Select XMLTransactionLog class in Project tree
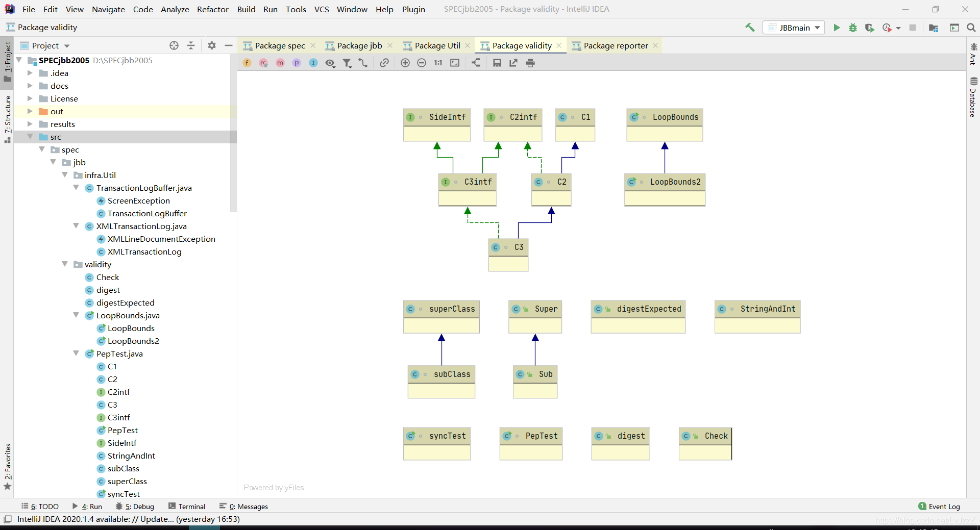 (x=144, y=251)
